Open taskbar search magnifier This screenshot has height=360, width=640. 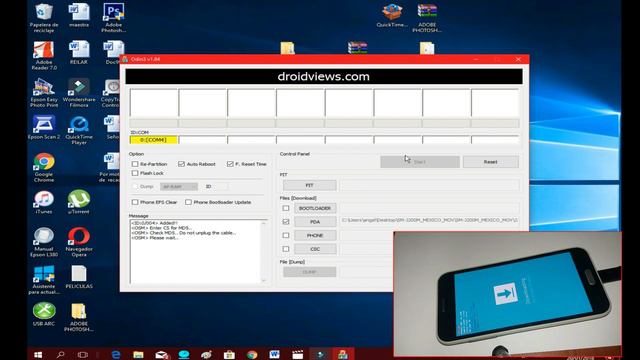[60, 355]
